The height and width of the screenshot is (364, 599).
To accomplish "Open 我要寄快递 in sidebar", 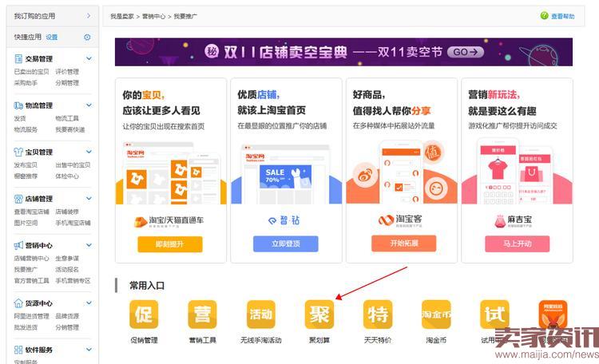I will coord(70,129).
